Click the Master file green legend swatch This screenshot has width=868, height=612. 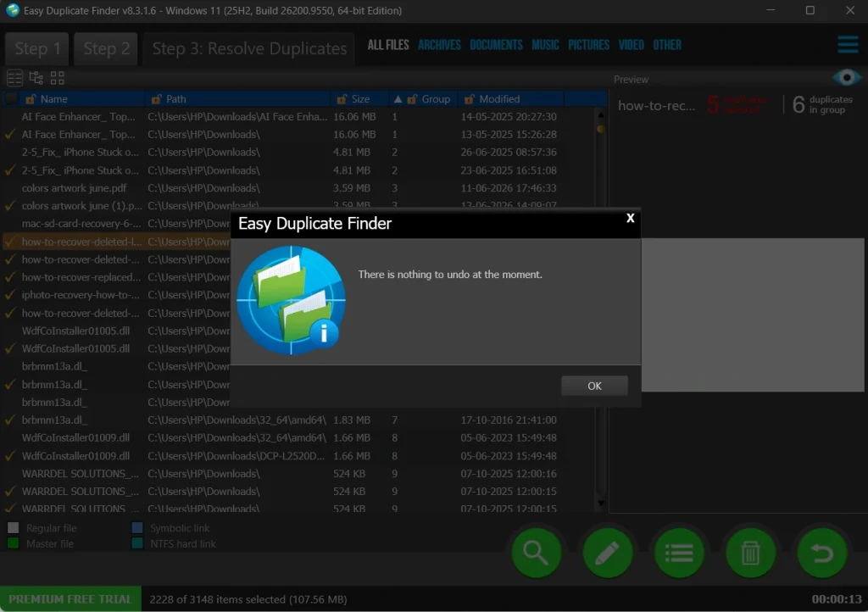point(14,543)
